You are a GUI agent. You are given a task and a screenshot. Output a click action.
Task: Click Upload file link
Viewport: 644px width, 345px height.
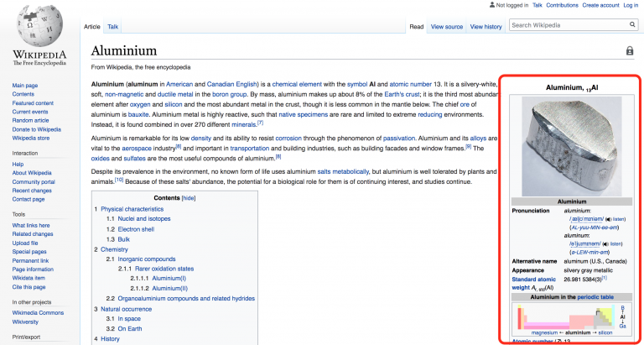tap(25, 243)
